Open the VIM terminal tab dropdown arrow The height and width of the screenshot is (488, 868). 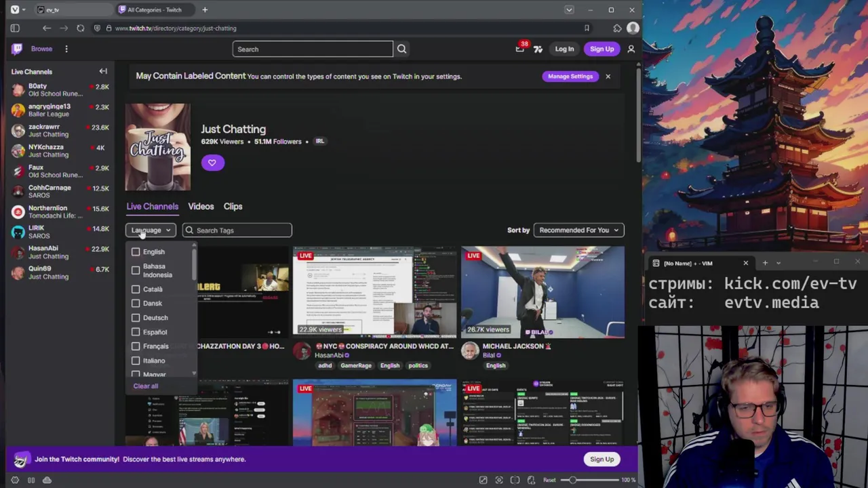(x=778, y=263)
